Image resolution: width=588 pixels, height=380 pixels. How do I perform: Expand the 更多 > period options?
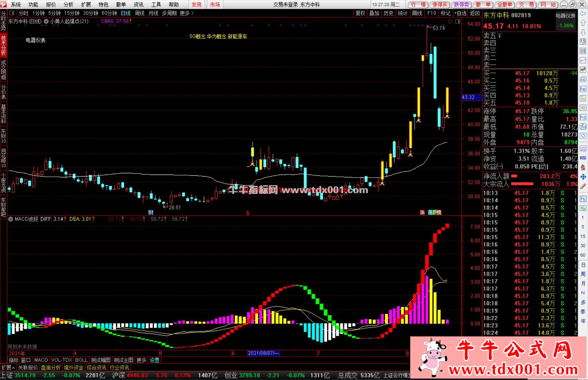(x=187, y=13)
